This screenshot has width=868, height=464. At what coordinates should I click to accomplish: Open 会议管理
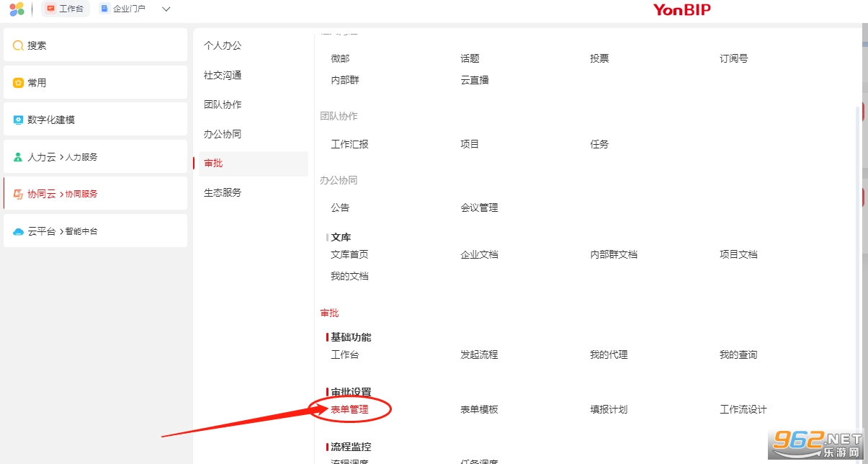[x=479, y=208]
